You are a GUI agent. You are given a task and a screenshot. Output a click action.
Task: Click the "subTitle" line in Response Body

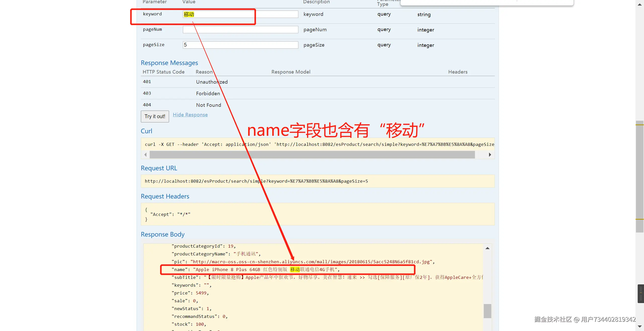[327, 277]
